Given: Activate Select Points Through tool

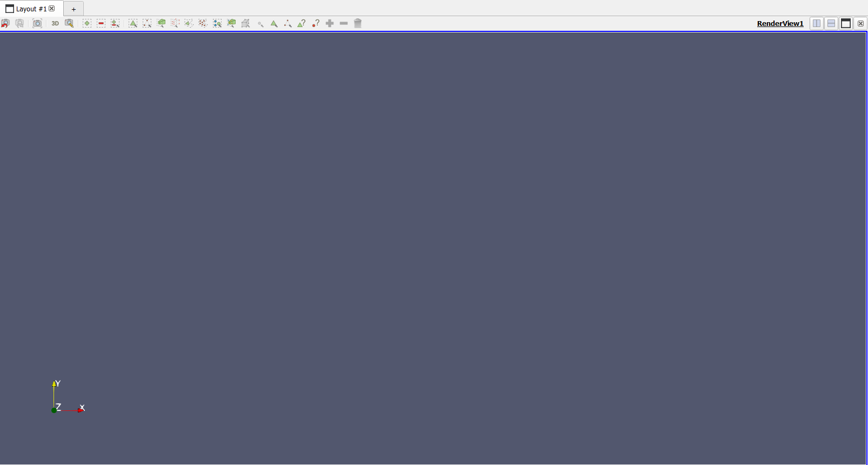Looking at the screenshot, I should pyautogui.click(x=175, y=23).
